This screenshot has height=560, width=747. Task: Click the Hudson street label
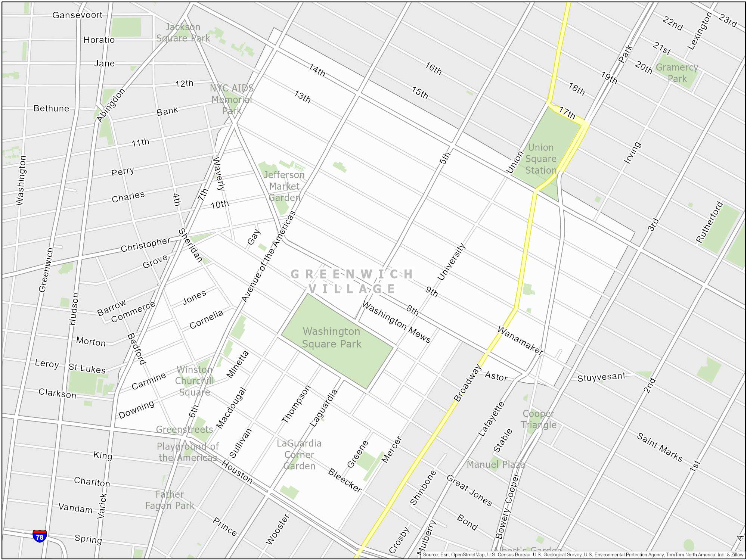pyautogui.click(x=74, y=309)
